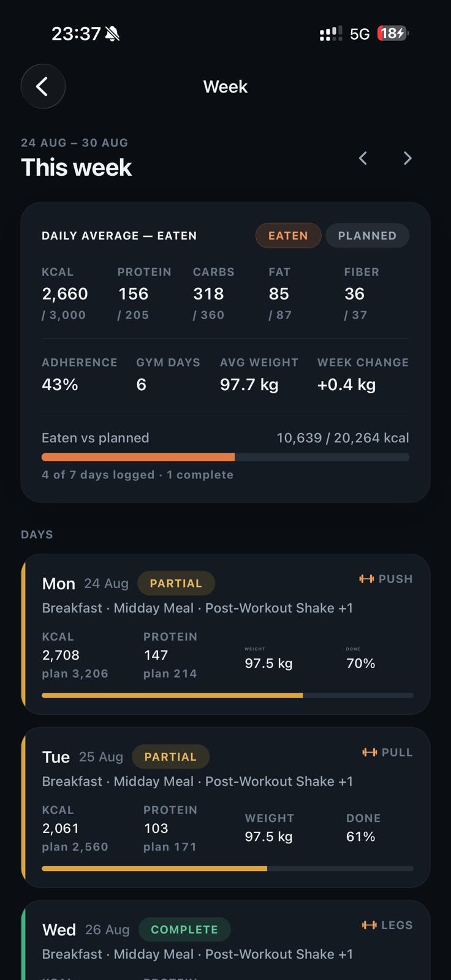
Task: Open the Tue 25 Aug day card
Action: tap(225, 807)
